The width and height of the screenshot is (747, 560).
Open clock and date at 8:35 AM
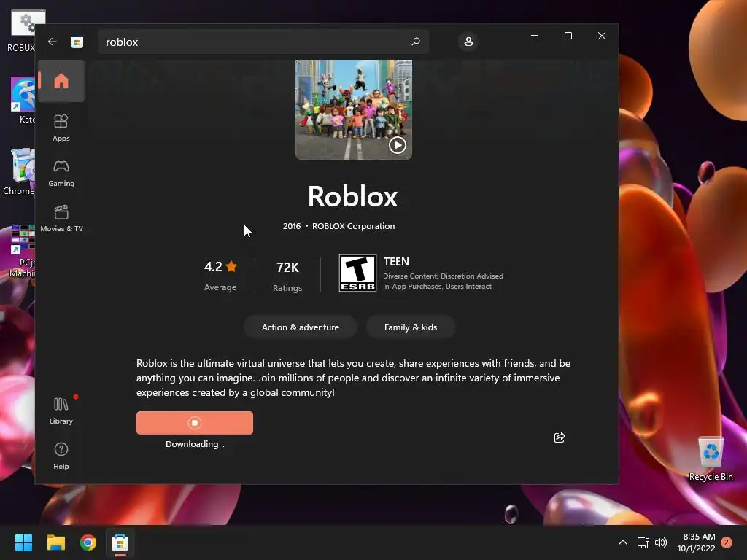pos(697,542)
